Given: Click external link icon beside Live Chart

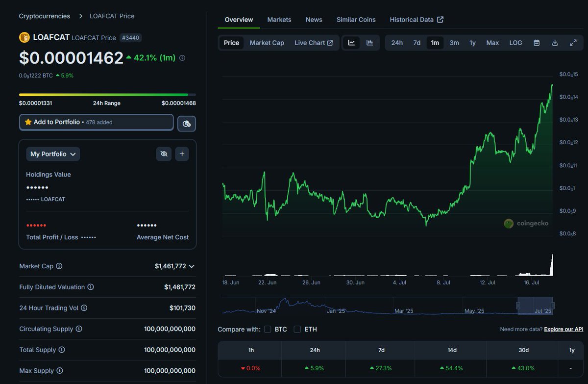Looking at the screenshot, I should click(x=330, y=43).
